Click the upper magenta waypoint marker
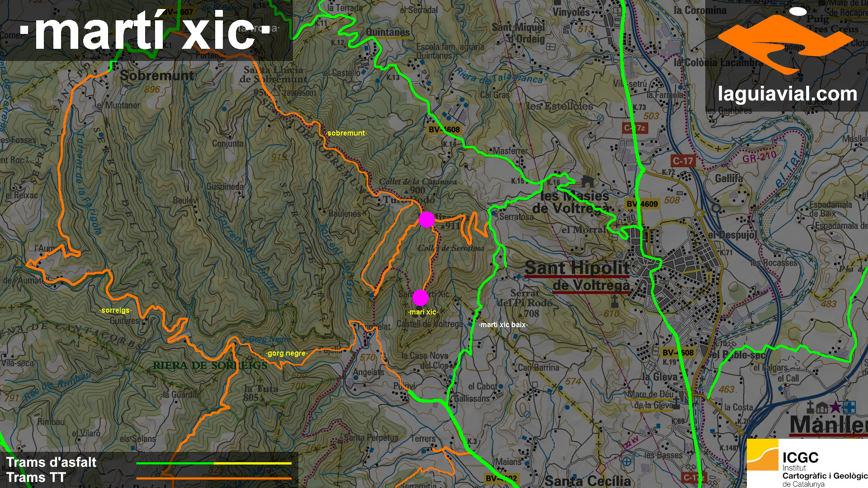The width and height of the screenshot is (868, 488). coord(426,220)
